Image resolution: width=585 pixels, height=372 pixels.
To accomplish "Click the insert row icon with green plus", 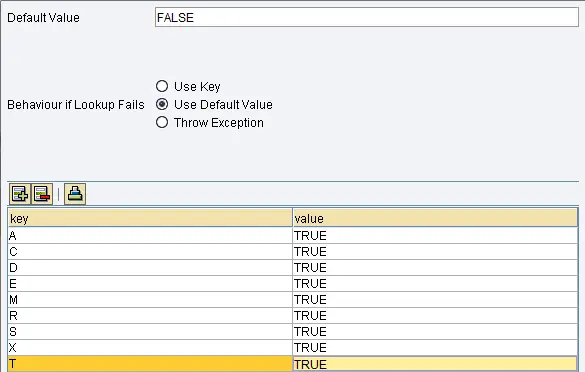I will [x=20, y=194].
